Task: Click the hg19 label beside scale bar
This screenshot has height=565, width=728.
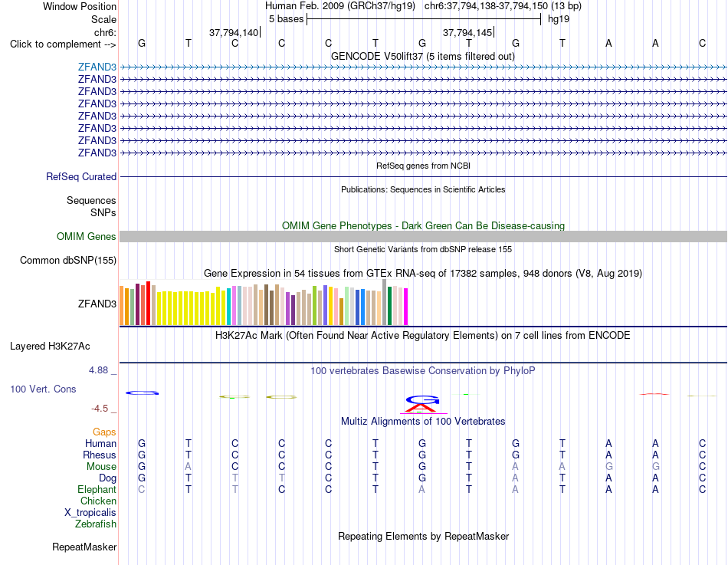Action: coord(559,19)
